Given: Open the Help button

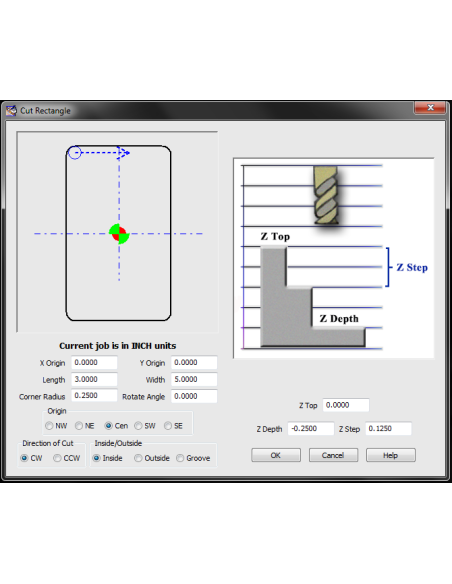Looking at the screenshot, I should coord(391,455).
